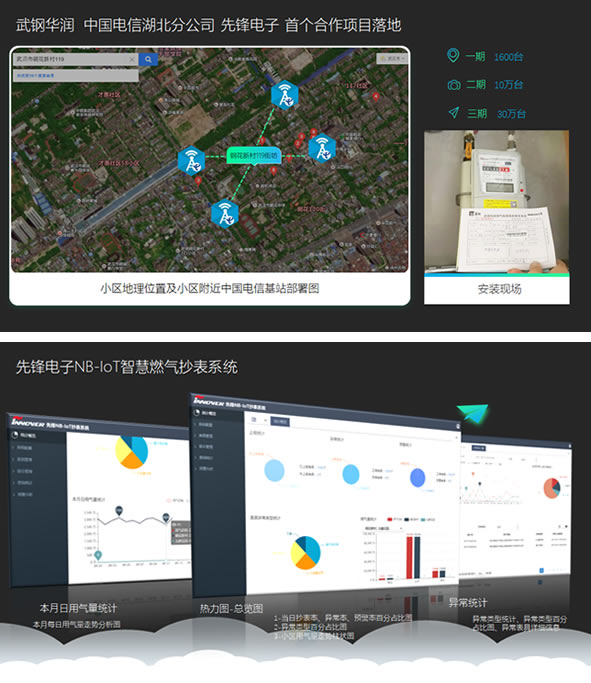Click the location pin icon beside 一期
Viewport: 591px width, 683px height.
453,56
